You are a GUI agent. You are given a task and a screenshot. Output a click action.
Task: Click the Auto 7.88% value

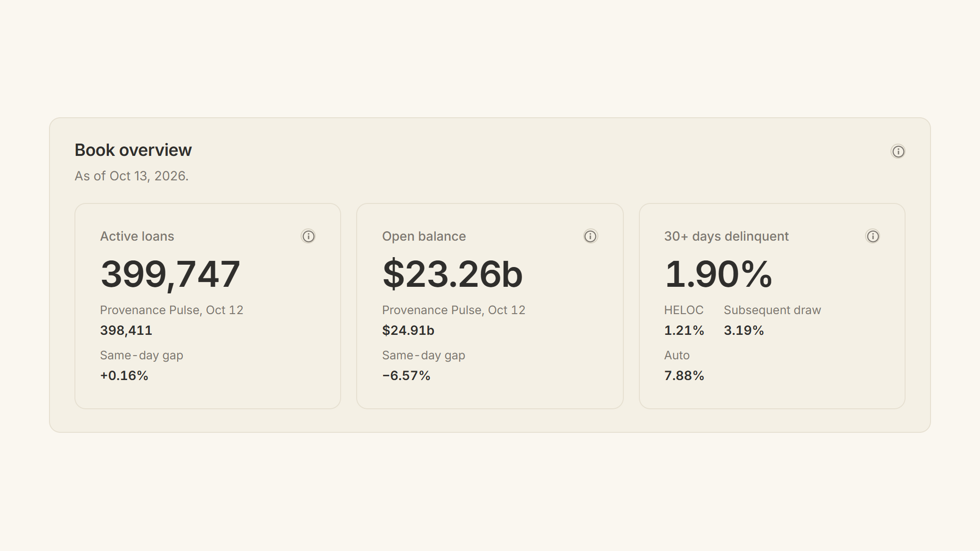684,375
